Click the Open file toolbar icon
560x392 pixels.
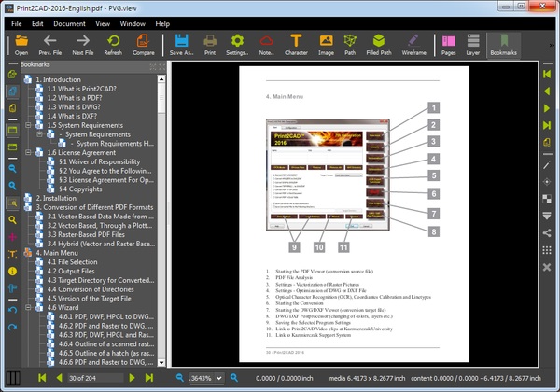(21, 43)
